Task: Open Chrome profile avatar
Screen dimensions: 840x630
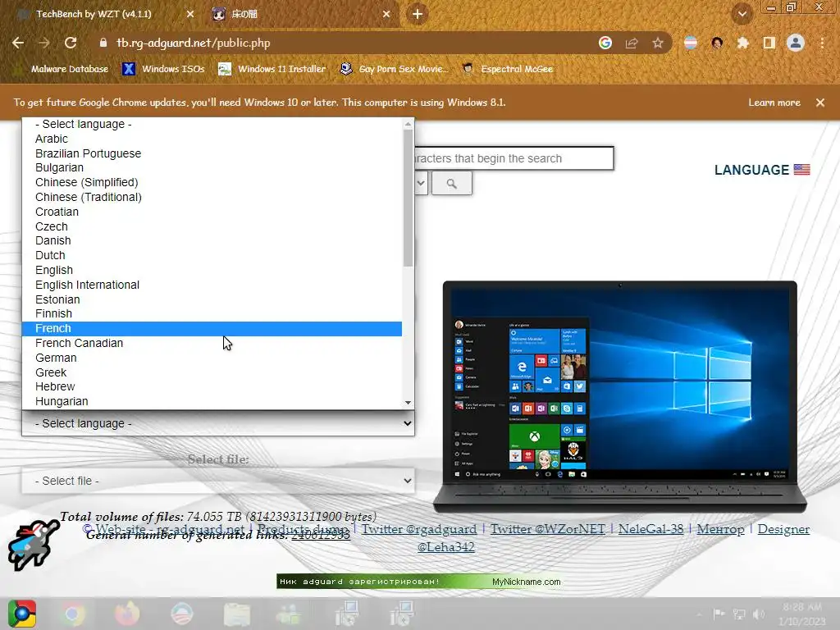Action: pos(796,43)
